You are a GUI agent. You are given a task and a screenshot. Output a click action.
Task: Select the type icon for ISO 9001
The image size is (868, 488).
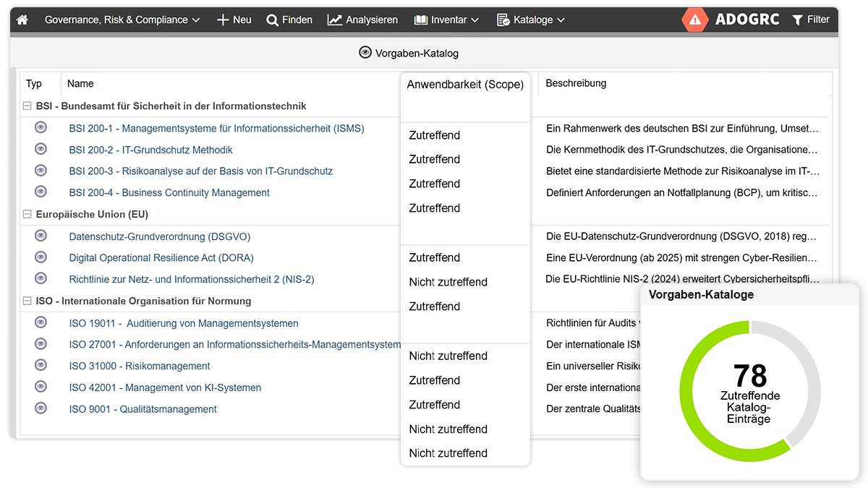pyautogui.click(x=41, y=408)
